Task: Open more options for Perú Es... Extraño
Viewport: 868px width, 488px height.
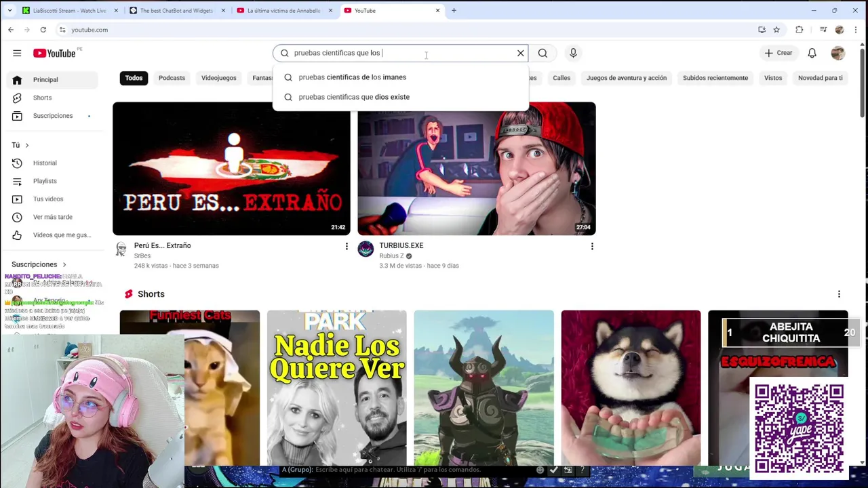Action: (347, 246)
